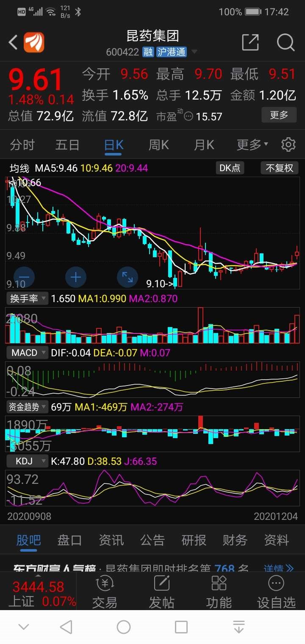Tap the current price 9.61
The width and height of the screenshot is (305, 644).
click(36, 80)
